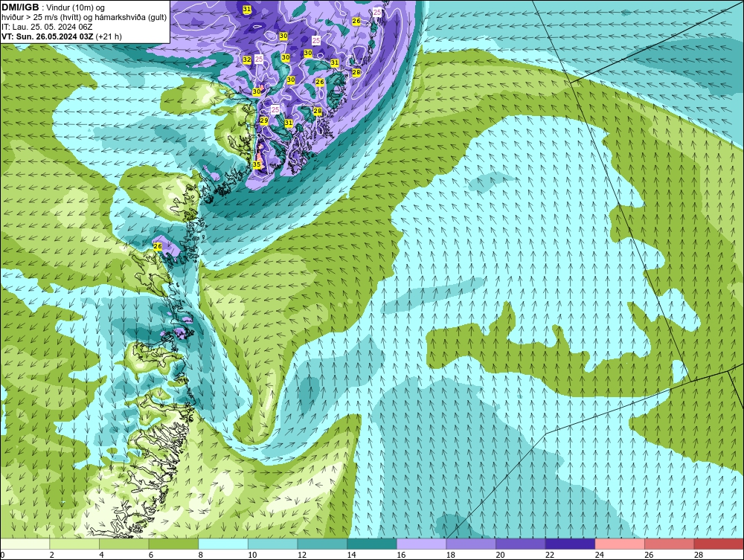Viewport: 744px width, 560px height.
Task: Click legend scale number "22"
Action: (x=550, y=555)
